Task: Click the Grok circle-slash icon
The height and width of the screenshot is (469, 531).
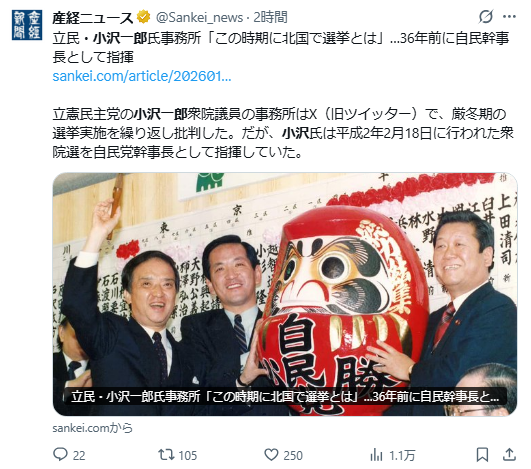Action: click(x=486, y=16)
